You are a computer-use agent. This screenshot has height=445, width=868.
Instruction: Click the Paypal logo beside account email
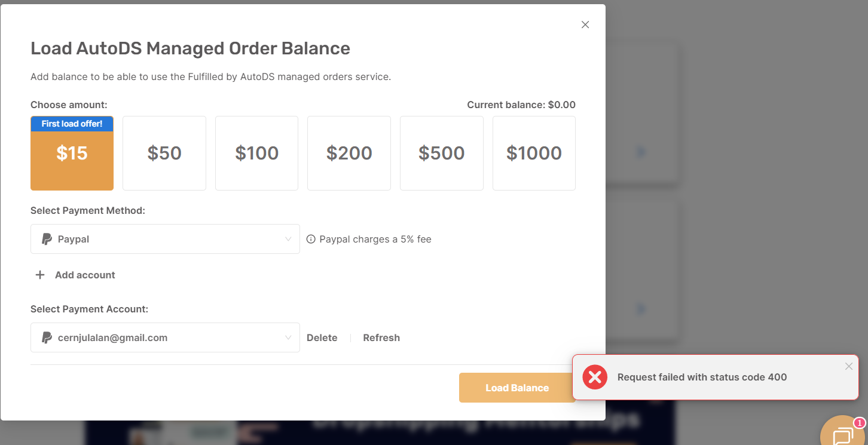click(47, 337)
